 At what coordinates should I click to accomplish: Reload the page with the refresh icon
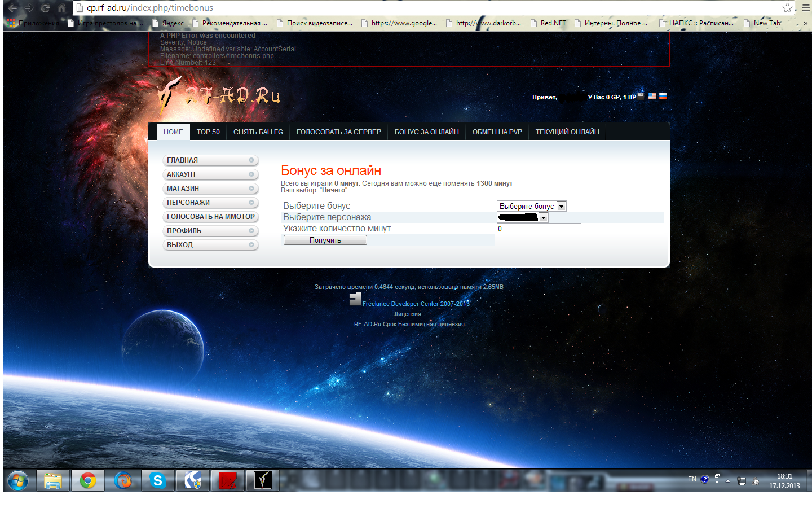pos(45,8)
